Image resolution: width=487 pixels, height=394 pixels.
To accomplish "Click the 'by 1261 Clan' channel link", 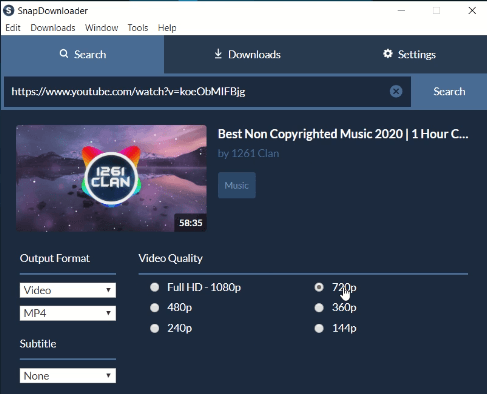I will coord(248,154).
